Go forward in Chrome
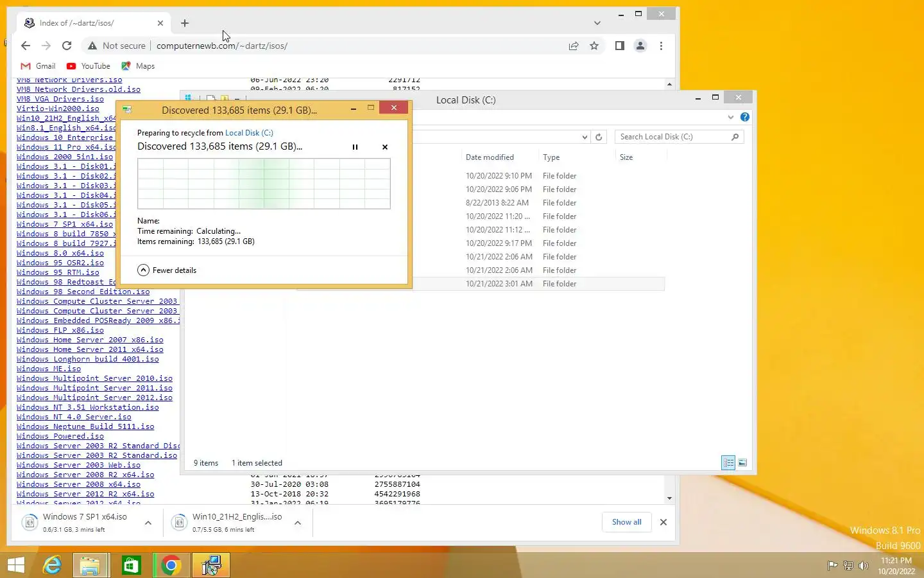The image size is (924, 578). point(46,46)
